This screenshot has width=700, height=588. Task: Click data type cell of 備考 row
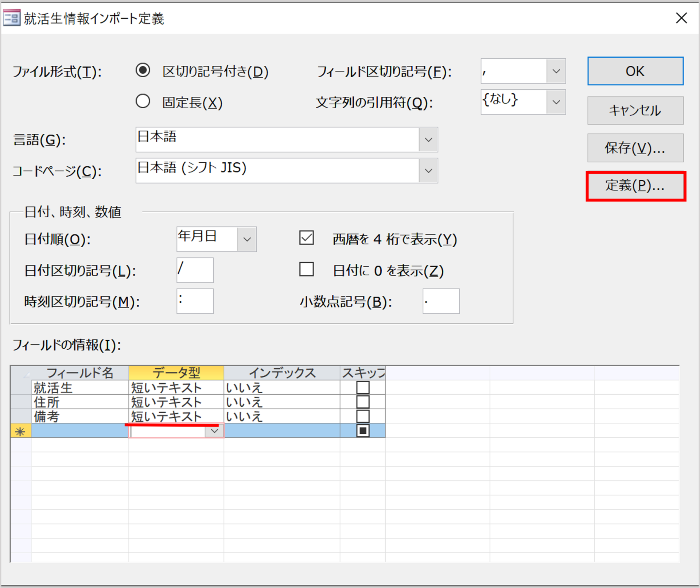176,416
